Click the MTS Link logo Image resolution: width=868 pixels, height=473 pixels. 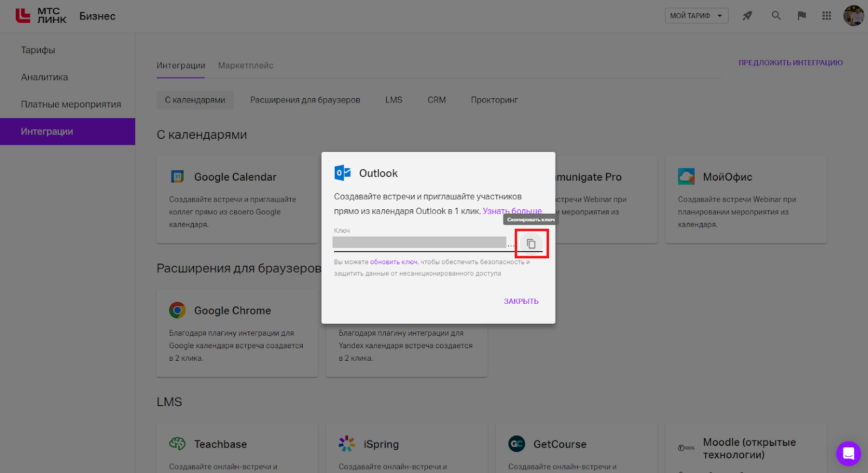pos(41,16)
